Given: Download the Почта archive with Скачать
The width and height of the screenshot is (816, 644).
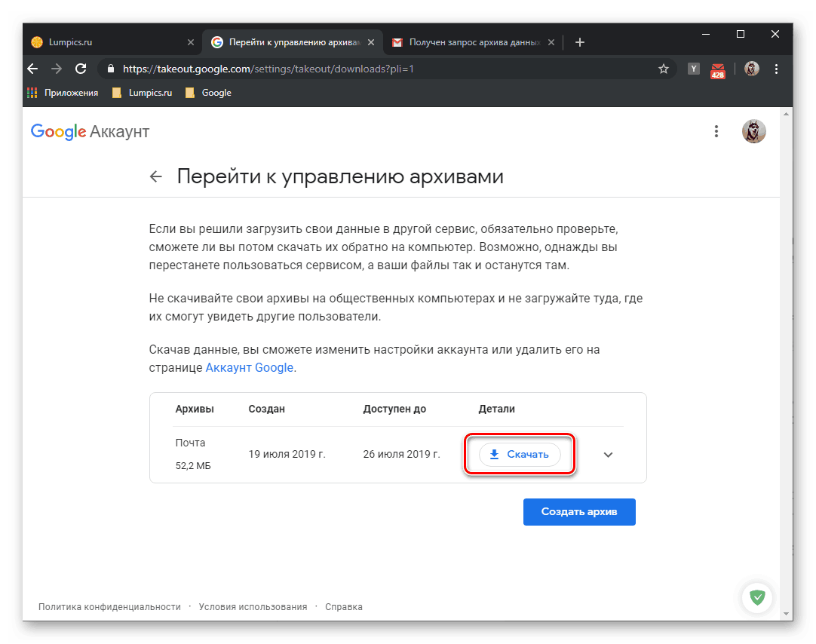Looking at the screenshot, I should 520,454.
